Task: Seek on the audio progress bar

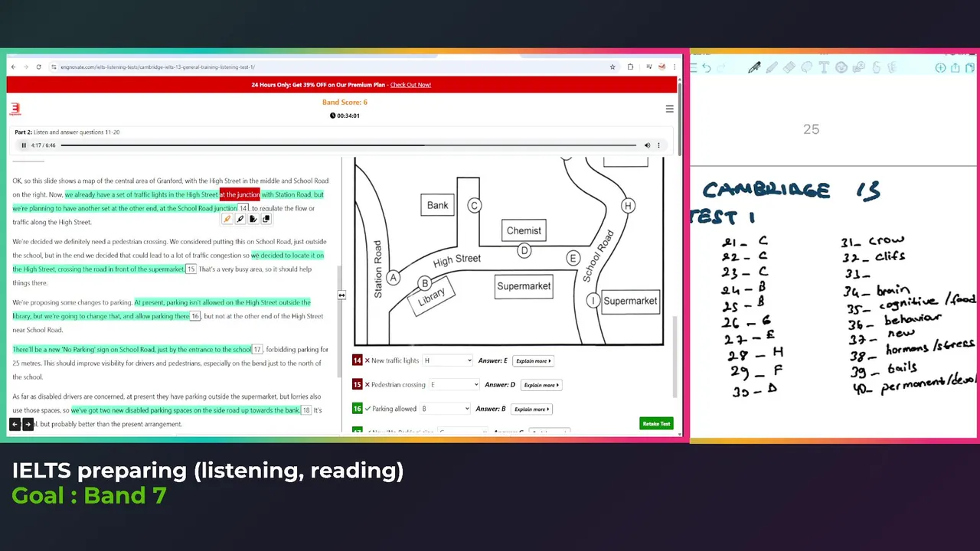Action: [348, 145]
